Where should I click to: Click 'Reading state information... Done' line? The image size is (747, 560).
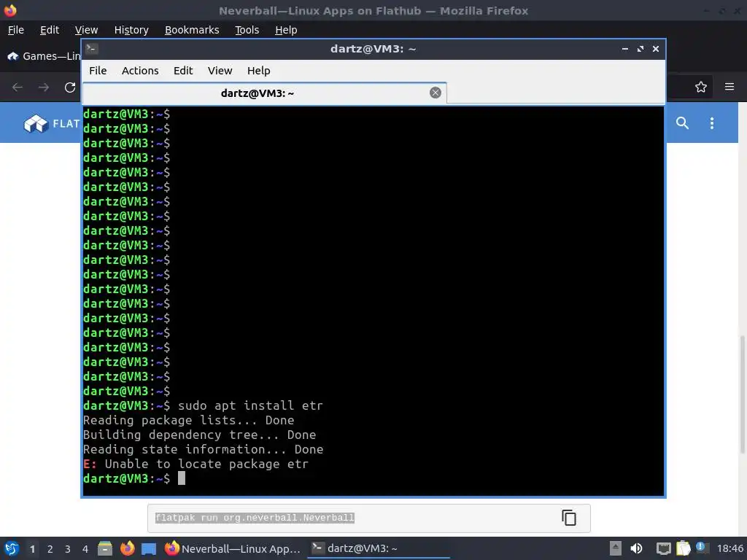(204, 449)
